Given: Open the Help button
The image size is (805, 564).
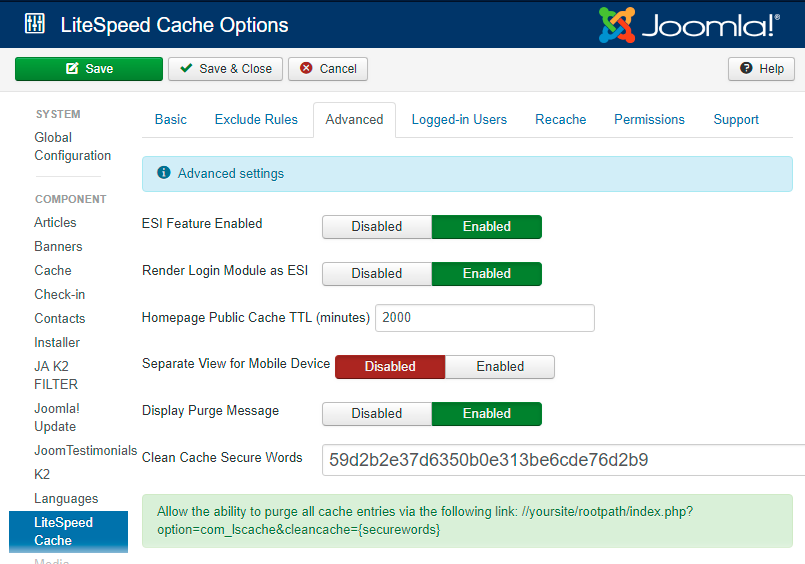Looking at the screenshot, I should click(x=761, y=69).
